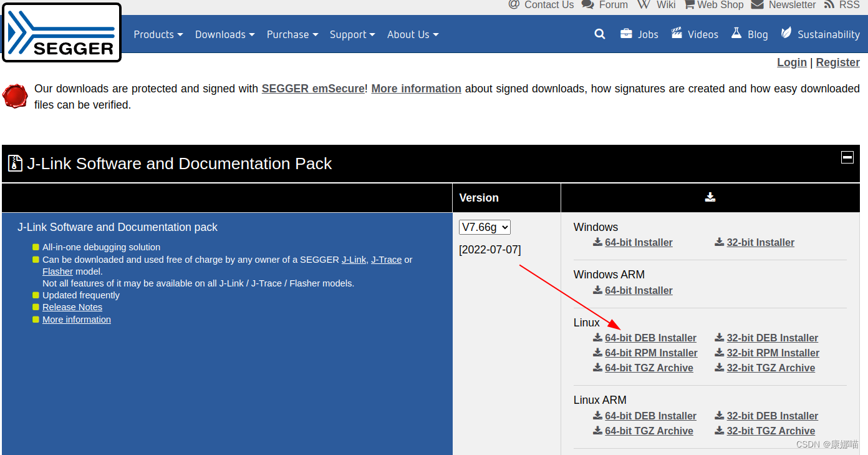This screenshot has width=868, height=455.
Task: Open the Support dropdown menu
Action: [x=352, y=34]
